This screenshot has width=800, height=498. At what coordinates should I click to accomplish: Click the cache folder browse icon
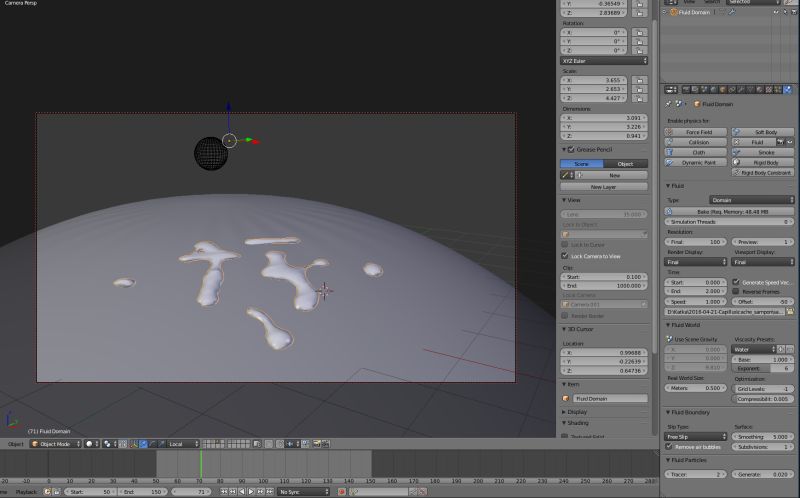(x=790, y=311)
